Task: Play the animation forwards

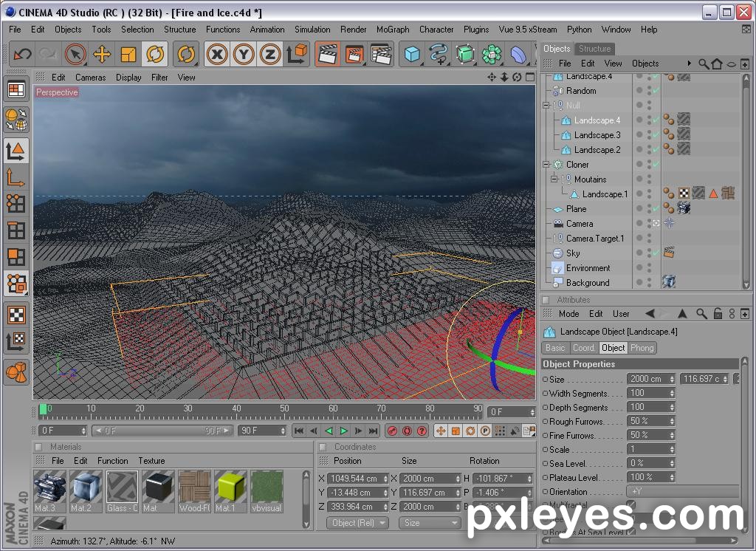Action: tap(344, 431)
